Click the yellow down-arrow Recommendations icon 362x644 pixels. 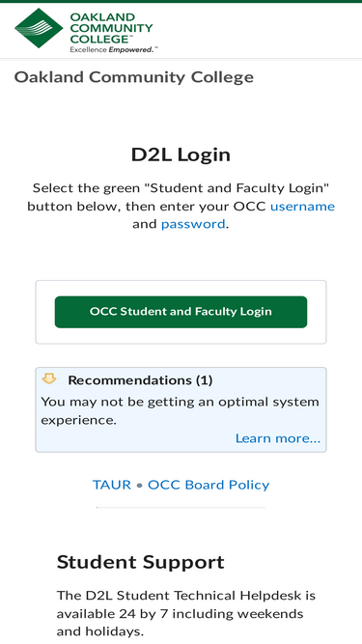(49, 379)
